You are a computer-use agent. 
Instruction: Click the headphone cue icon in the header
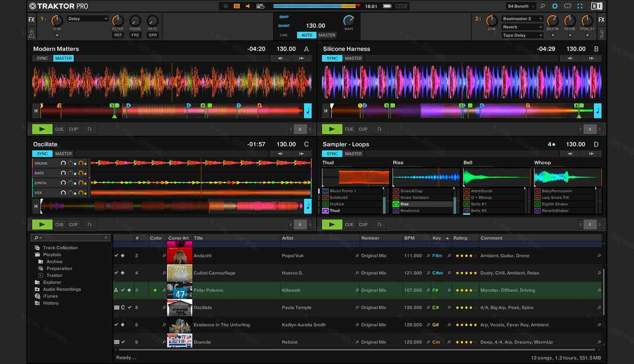click(568, 6)
